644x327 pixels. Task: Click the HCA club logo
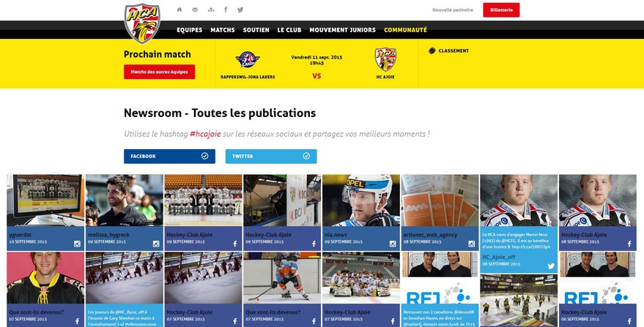click(x=142, y=23)
